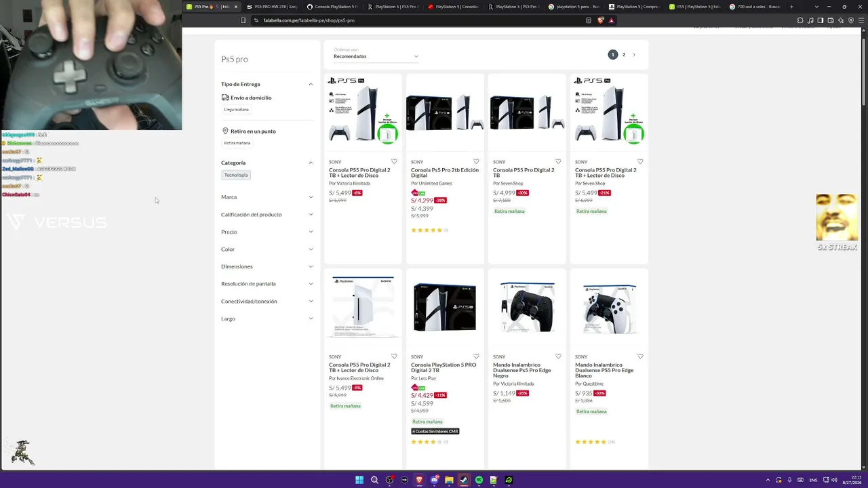
Task: Click Retiro en un punto label
Action: coord(253,131)
